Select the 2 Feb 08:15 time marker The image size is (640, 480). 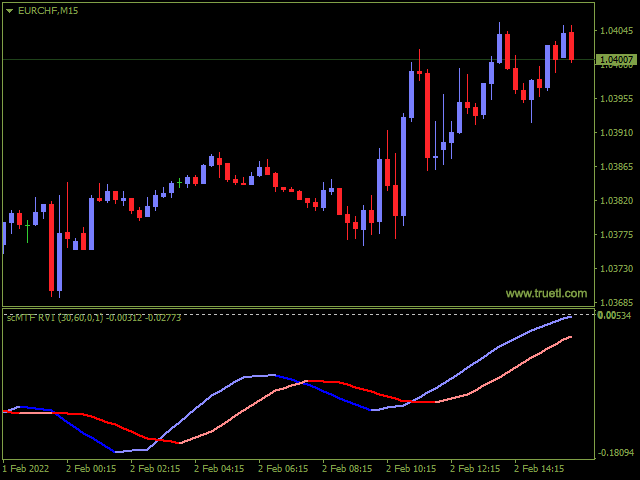click(x=347, y=469)
